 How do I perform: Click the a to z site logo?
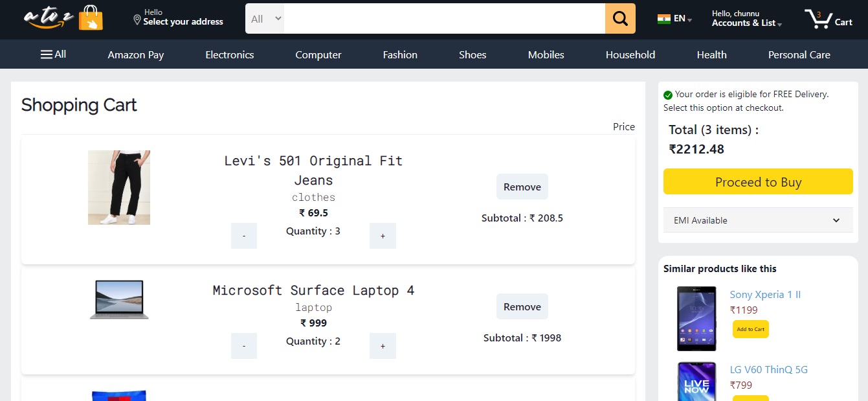(49, 18)
